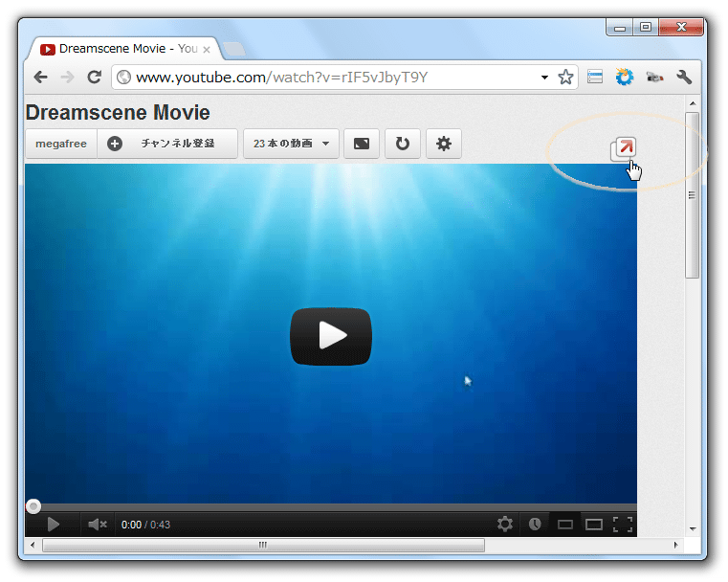
Task: Enter fullscreen with the corner-brackets icon
Action: tap(623, 525)
